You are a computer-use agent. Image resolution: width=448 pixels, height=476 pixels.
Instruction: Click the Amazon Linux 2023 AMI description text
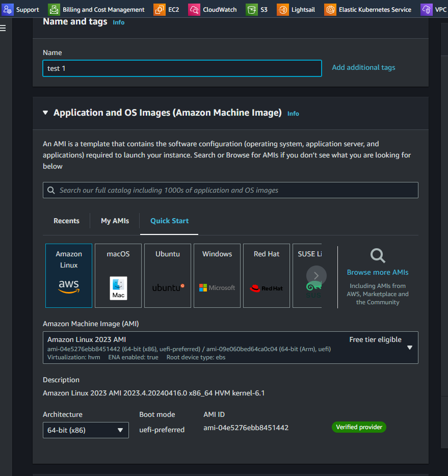pyautogui.click(x=153, y=393)
